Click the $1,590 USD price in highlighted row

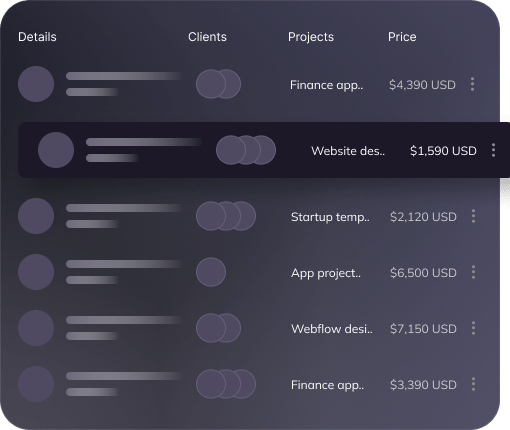coord(443,151)
